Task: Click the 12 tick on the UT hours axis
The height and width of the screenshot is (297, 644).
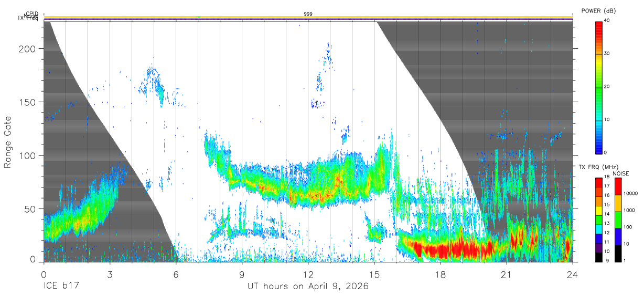Action: [x=308, y=274]
